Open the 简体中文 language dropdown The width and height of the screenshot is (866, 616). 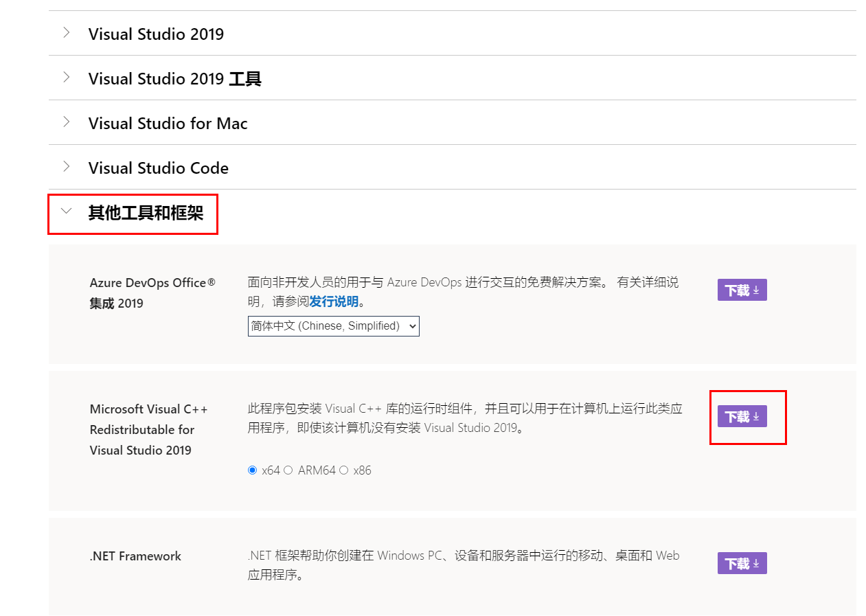coord(333,326)
